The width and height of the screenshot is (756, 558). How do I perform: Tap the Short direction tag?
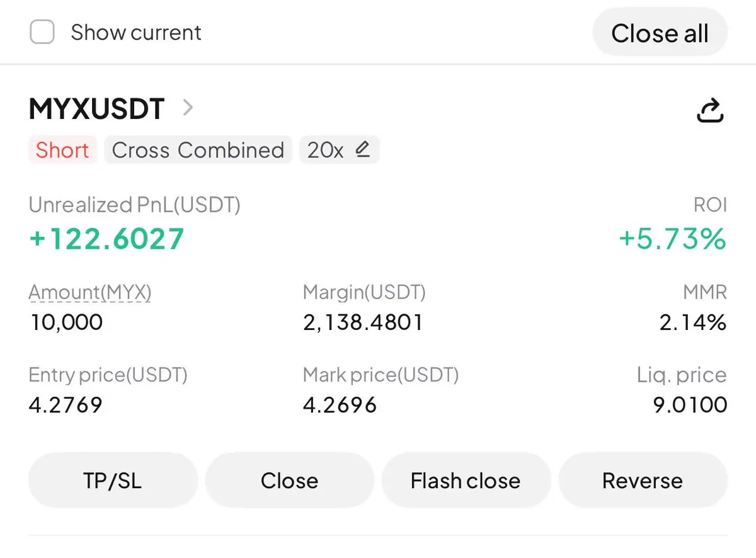coord(62,150)
